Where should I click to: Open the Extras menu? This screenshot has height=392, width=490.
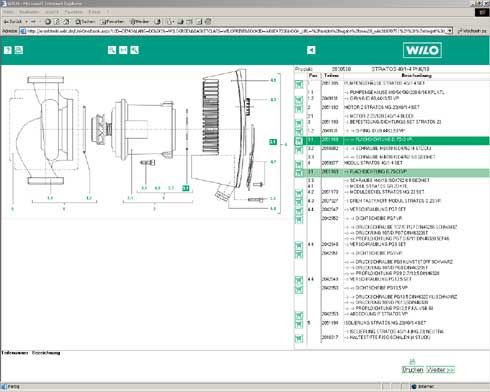[94, 12]
